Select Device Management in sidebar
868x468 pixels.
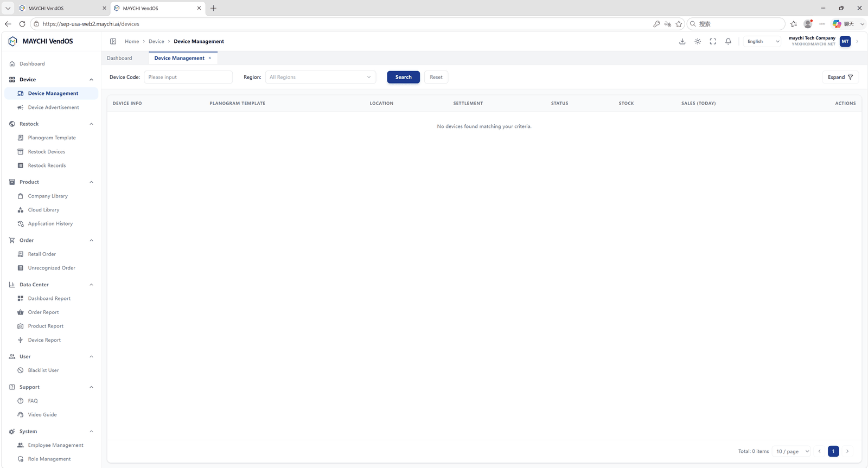coord(51,93)
